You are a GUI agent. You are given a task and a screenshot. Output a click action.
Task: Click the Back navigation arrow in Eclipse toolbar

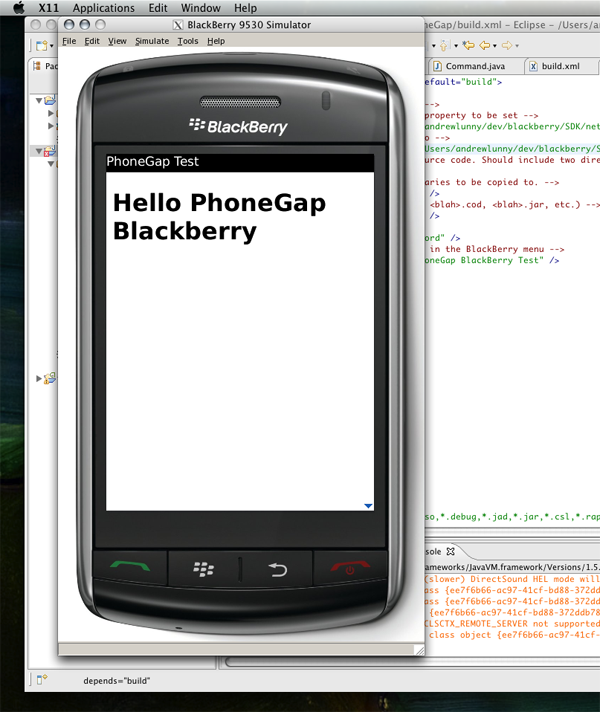[485, 45]
